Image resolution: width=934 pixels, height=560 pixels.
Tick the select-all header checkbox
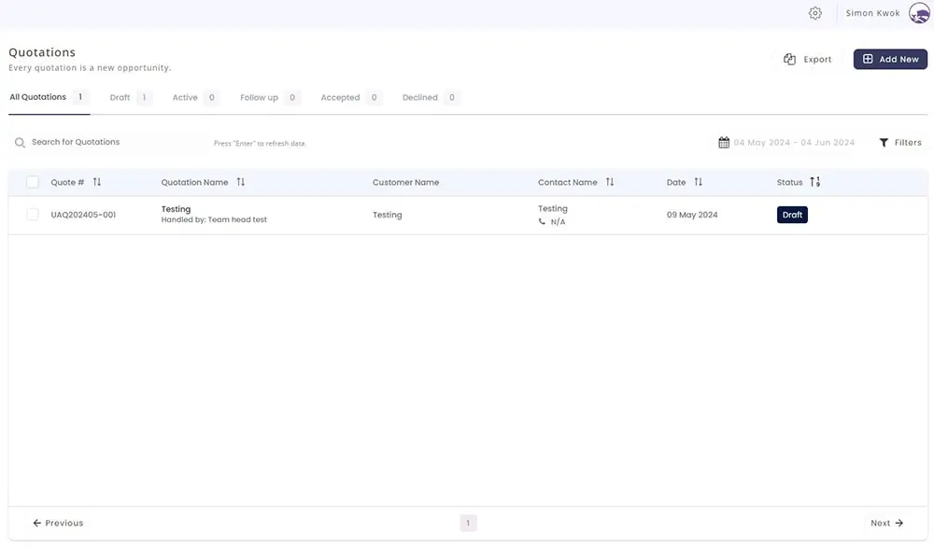33,182
